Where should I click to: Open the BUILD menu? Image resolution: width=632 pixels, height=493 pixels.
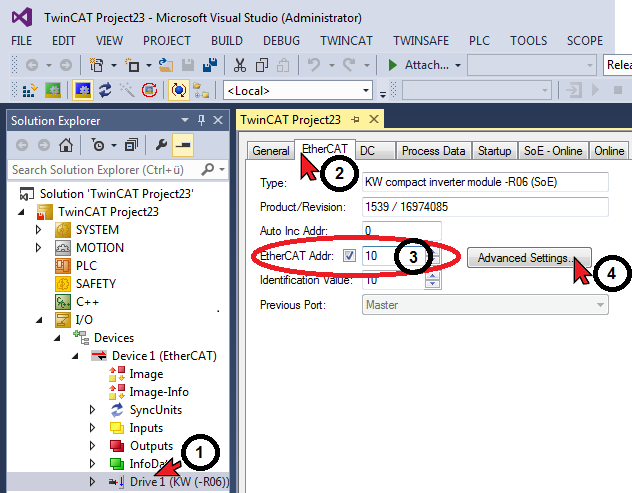(227, 41)
